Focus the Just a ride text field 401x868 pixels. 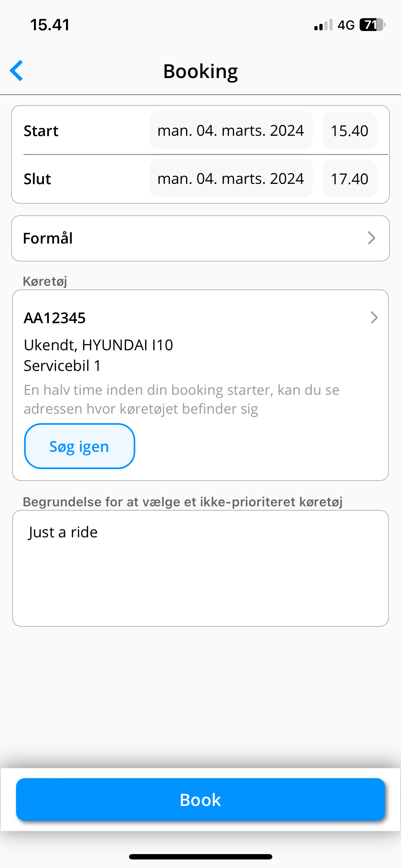200,568
